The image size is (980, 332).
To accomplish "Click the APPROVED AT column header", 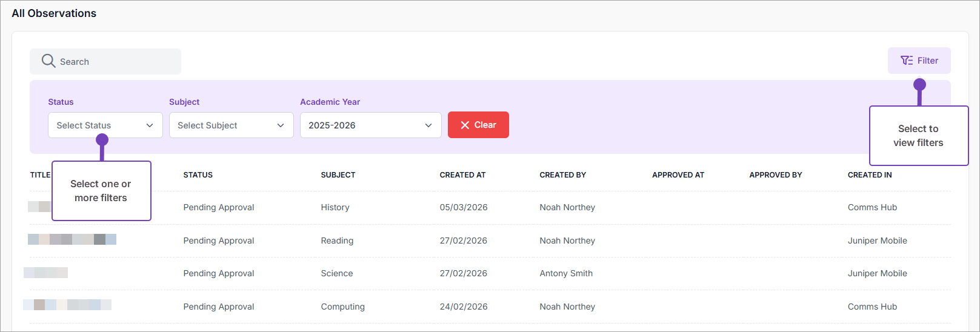I will click(678, 175).
